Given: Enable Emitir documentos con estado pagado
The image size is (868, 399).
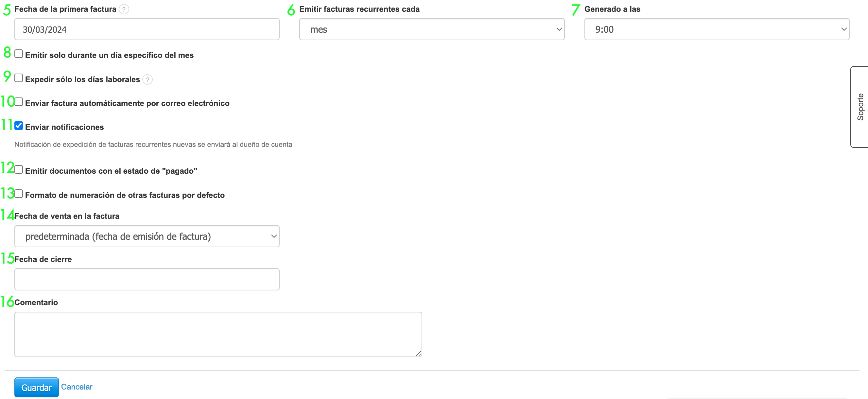Looking at the screenshot, I should [x=19, y=170].
